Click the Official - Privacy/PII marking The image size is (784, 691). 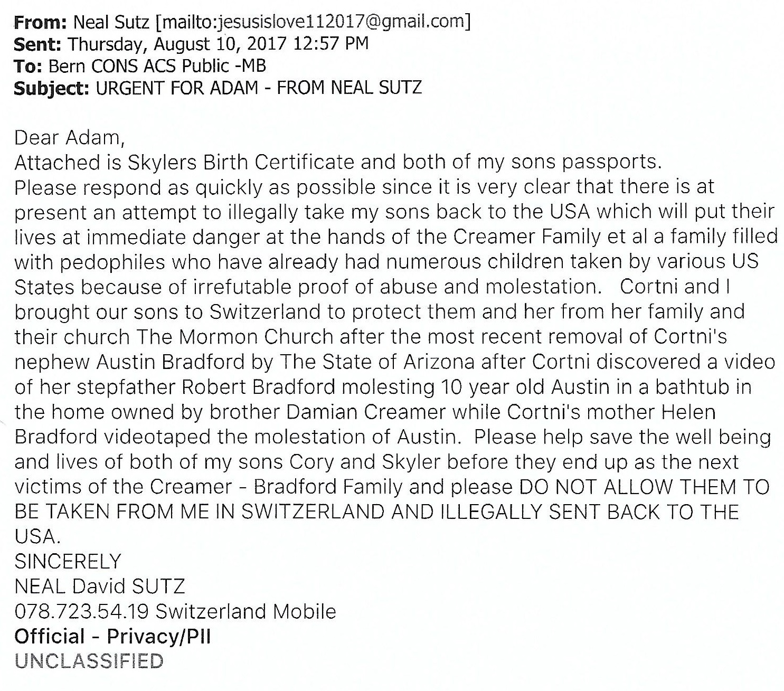112,637
